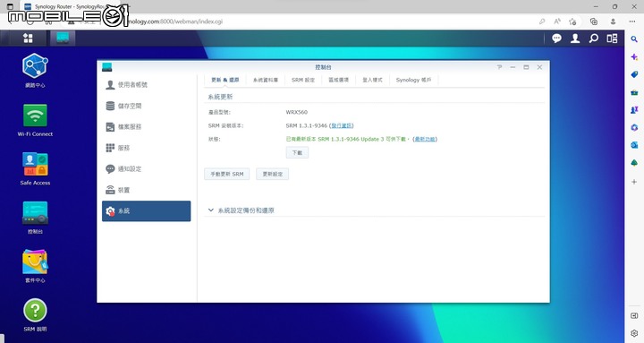
Task: Click the read aloud icon in address bar
Action: [557, 21]
